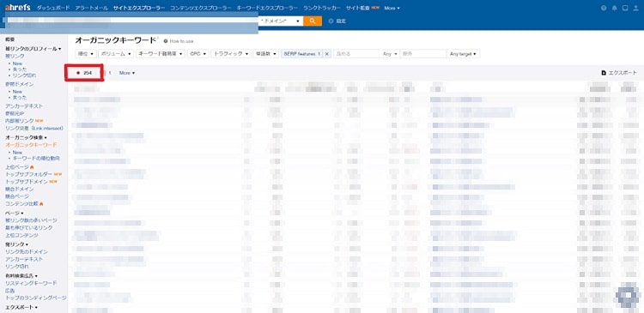The image size is (644, 313).
Task: Open 参照元IP in the sidebar
Action: (15, 113)
